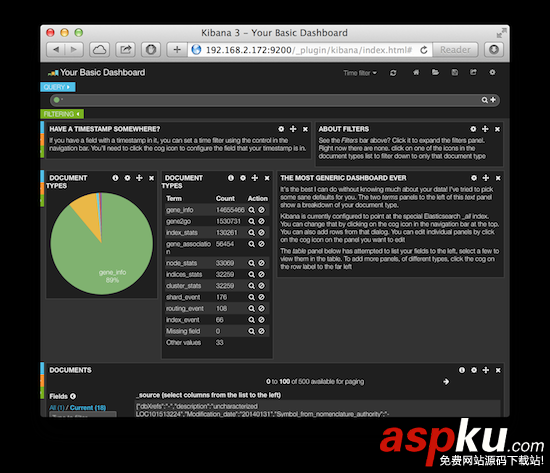Configure the table Document Types panel
The width and height of the screenshot is (550, 473).
tap(243, 178)
